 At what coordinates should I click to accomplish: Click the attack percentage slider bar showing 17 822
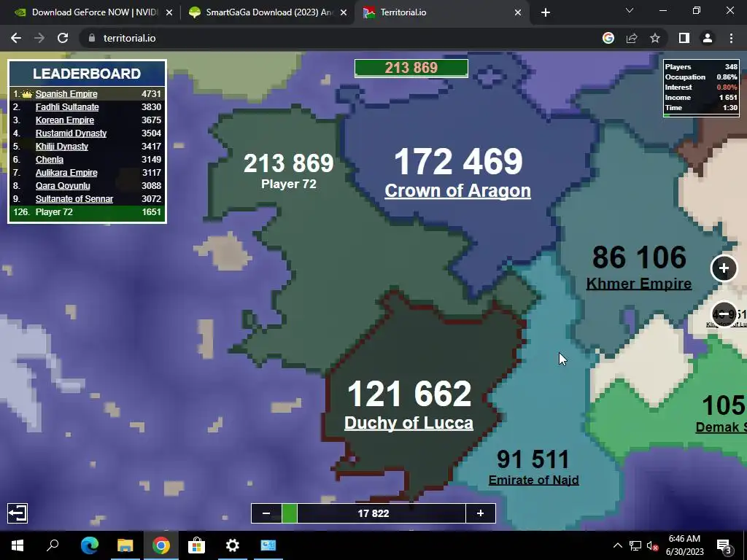click(x=373, y=513)
